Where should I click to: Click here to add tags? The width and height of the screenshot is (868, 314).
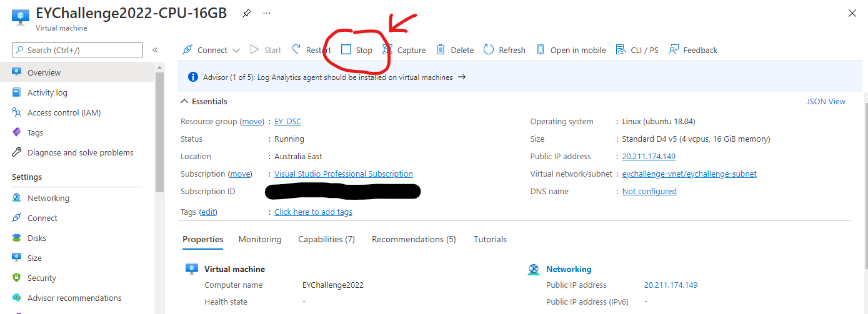[x=313, y=212]
